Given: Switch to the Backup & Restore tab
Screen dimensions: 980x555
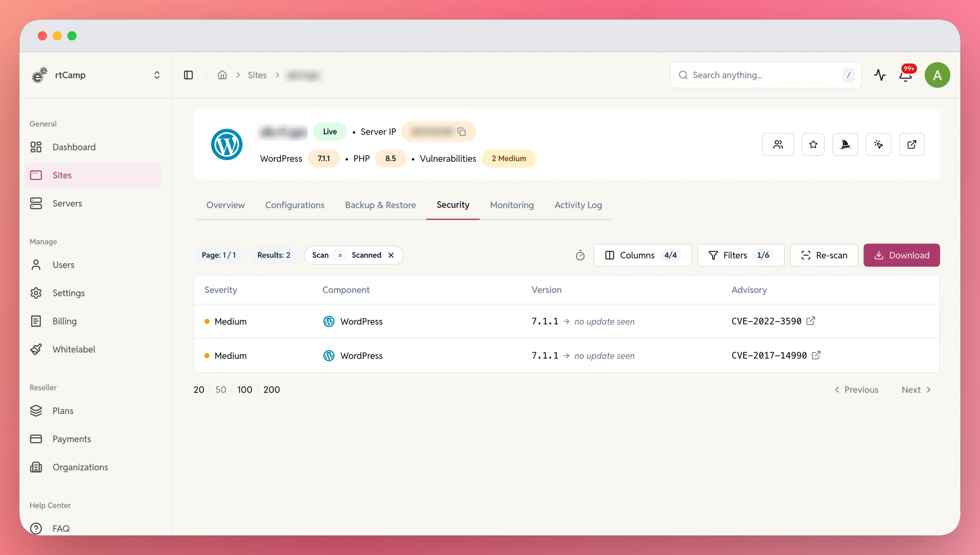Looking at the screenshot, I should 380,205.
